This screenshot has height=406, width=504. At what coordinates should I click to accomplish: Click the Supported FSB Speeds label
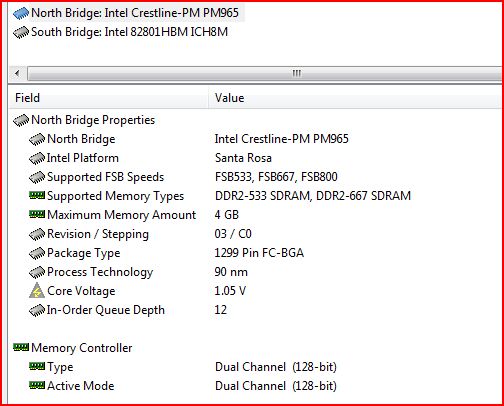[x=105, y=177]
